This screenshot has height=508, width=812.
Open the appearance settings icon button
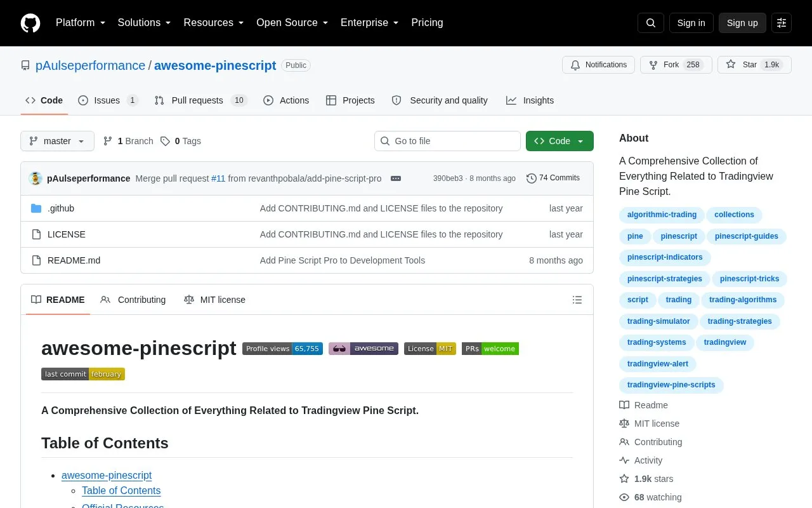pos(782,23)
